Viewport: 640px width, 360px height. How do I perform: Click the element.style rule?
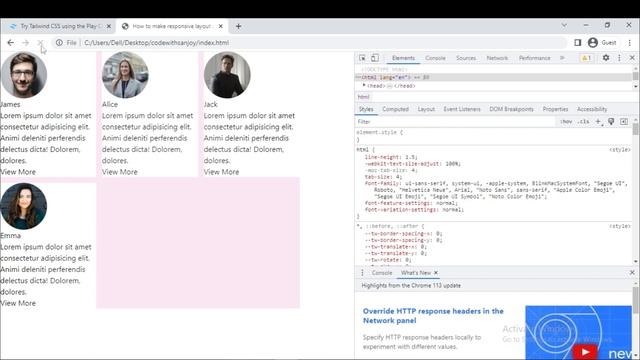click(x=379, y=132)
